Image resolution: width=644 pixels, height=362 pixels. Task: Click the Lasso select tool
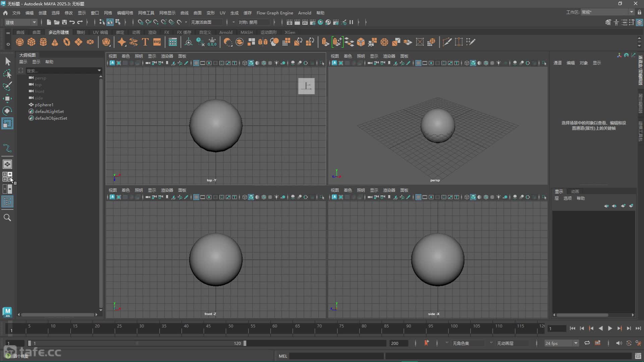point(7,74)
